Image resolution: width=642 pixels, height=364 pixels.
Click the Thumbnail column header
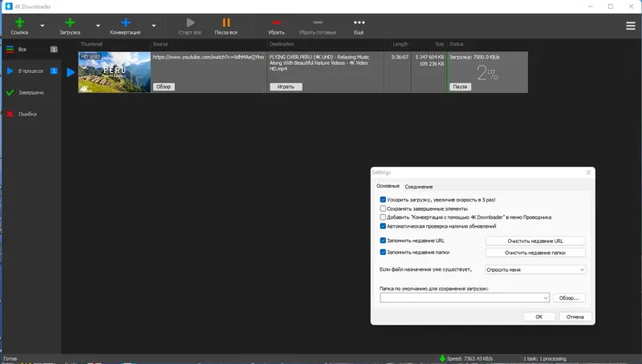[91, 44]
